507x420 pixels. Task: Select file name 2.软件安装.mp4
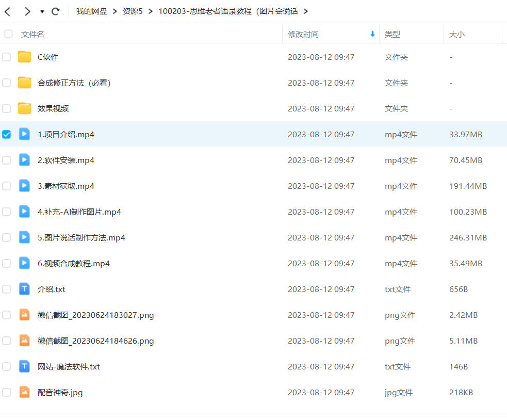click(x=66, y=160)
